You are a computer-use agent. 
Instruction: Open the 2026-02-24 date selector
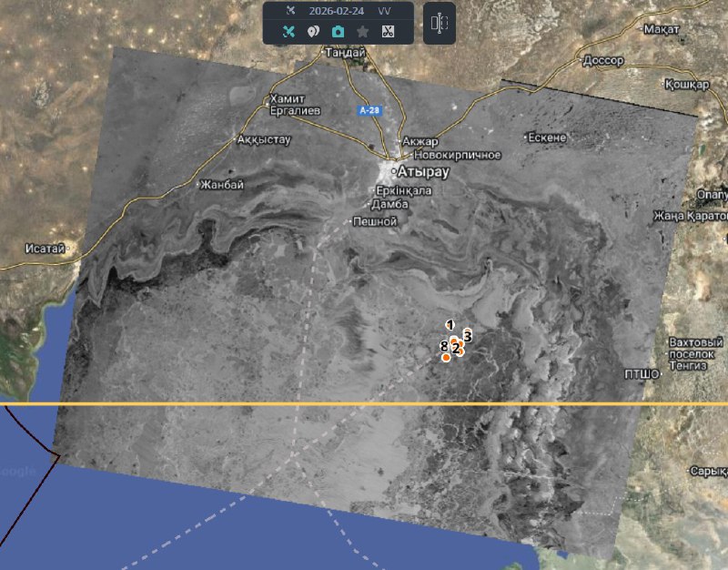(x=338, y=10)
